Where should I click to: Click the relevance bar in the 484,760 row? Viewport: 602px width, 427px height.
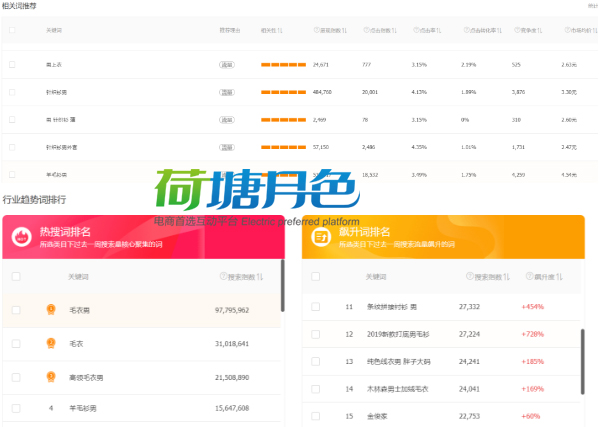283,92
